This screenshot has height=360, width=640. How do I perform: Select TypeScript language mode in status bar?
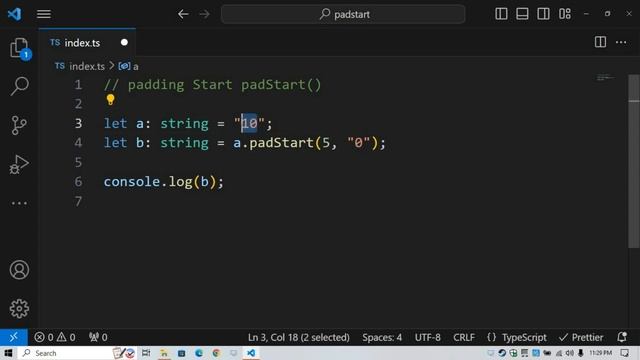(x=524, y=338)
